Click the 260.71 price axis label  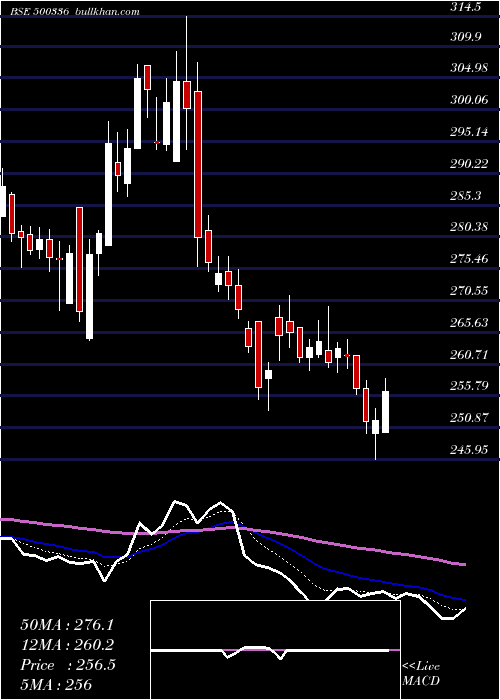click(469, 355)
